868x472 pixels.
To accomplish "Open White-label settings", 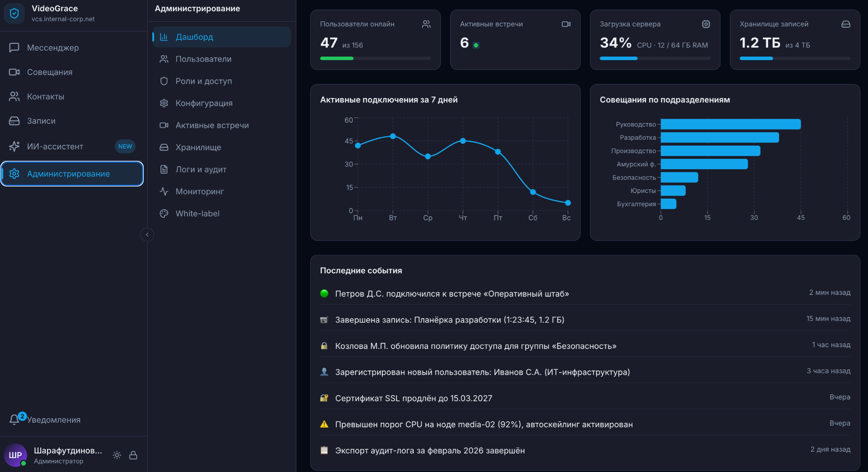I will tap(222, 214).
